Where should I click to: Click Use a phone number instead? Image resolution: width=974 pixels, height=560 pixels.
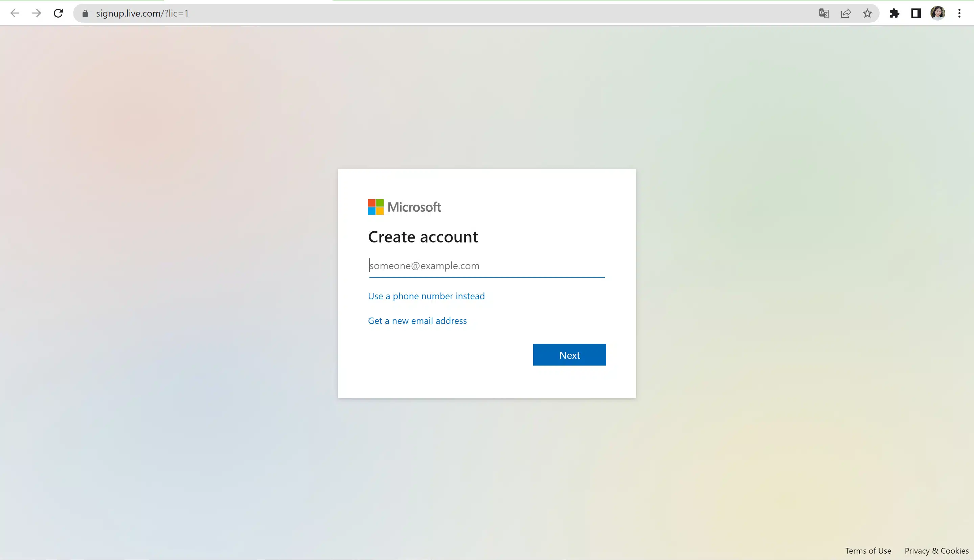[426, 296]
